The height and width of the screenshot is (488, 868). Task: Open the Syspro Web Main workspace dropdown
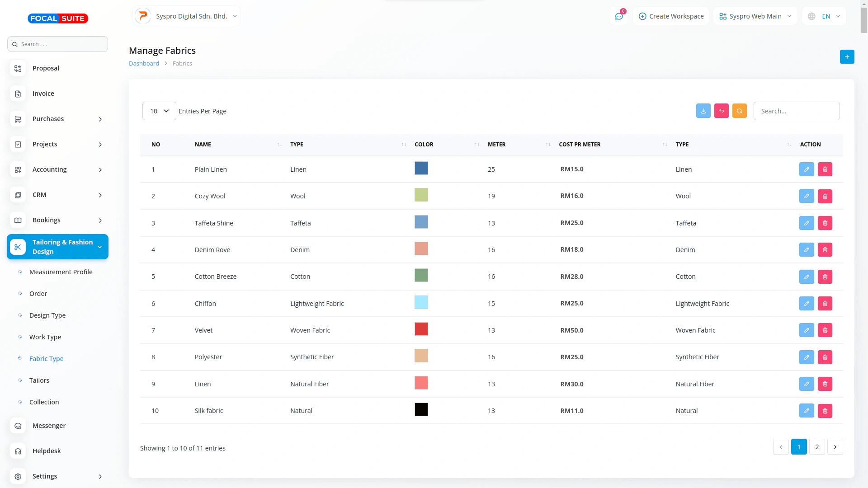(755, 16)
